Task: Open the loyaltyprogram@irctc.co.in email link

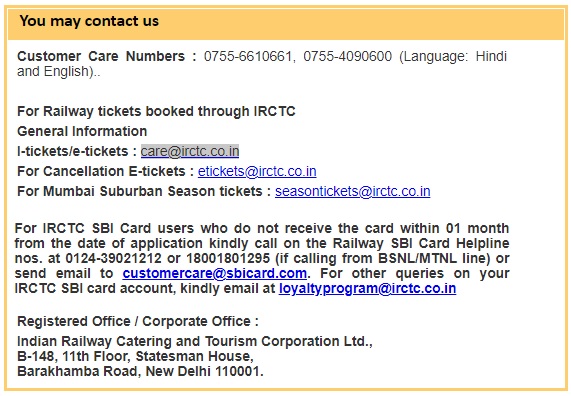Action: point(367,288)
